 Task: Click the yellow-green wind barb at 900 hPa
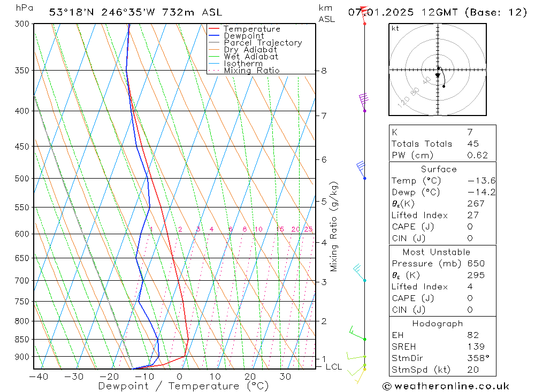[x=356, y=356]
